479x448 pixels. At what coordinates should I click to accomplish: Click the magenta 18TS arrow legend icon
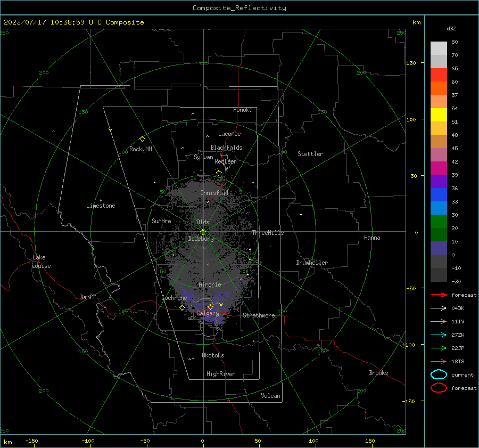pyautogui.click(x=439, y=362)
